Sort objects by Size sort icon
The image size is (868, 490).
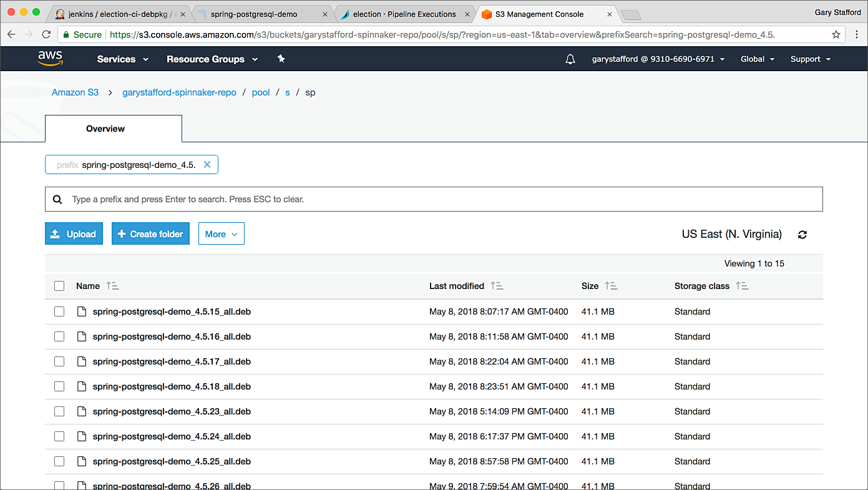(611, 286)
